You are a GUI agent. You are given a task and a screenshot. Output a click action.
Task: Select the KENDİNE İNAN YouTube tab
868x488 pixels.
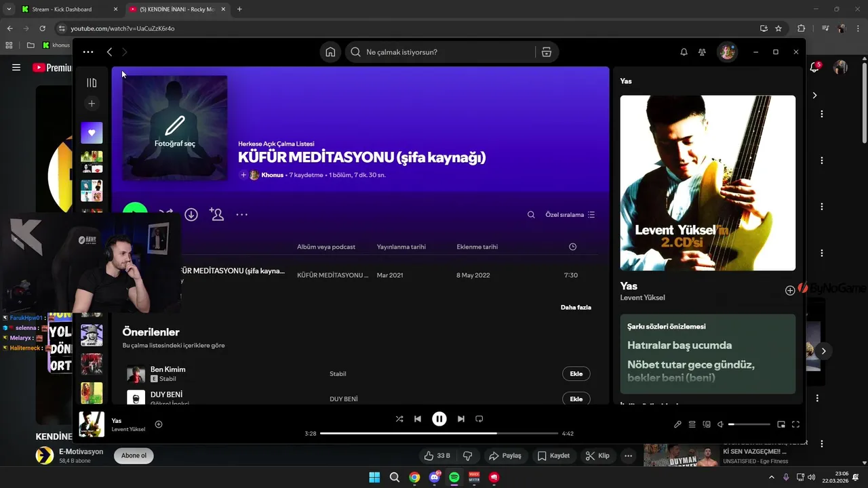(x=176, y=9)
